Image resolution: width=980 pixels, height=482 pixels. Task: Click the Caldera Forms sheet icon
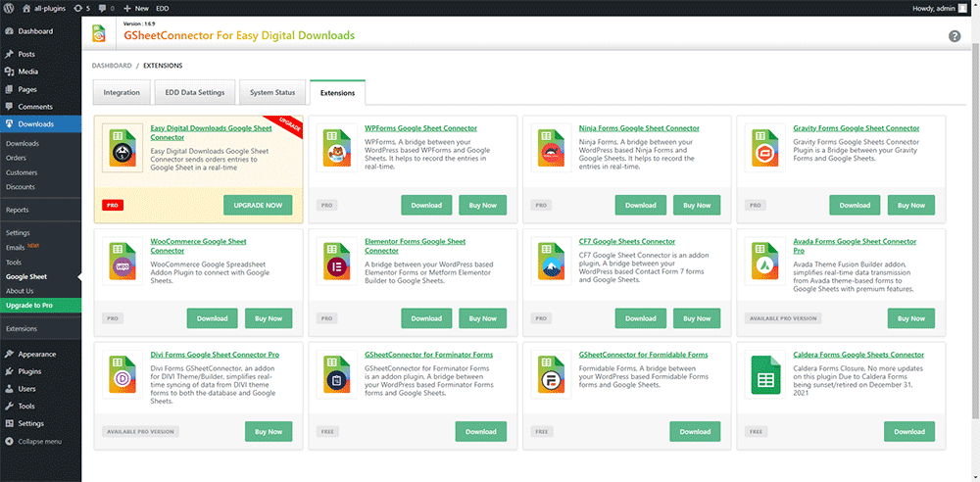click(x=765, y=374)
